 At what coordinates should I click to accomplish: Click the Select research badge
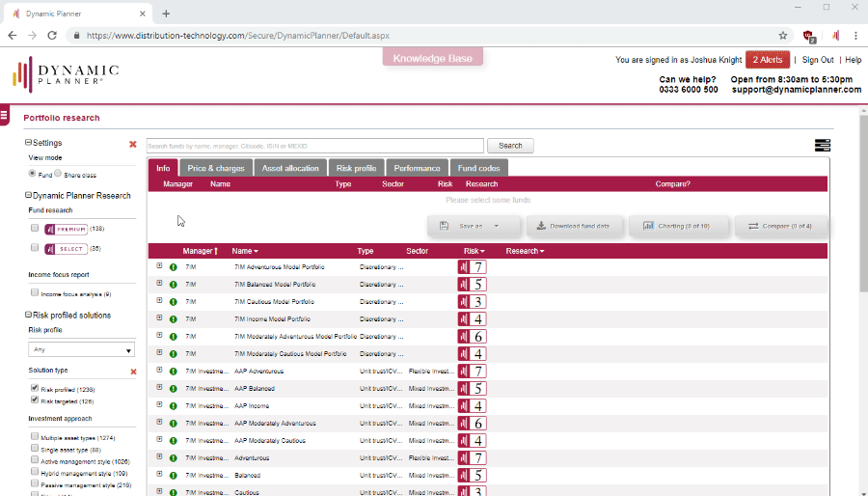point(66,249)
